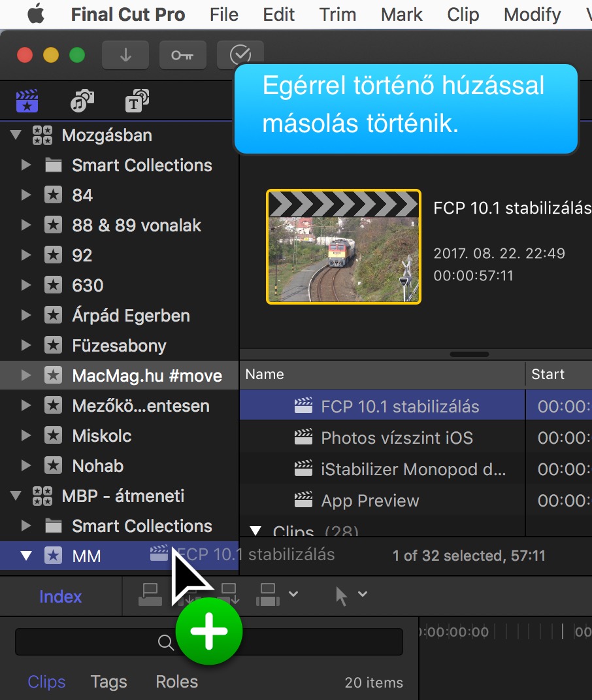Click the folder icon of Mozgásban Smart Collections
Viewport: 592px width, 700px height.
pyautogui.click(x=53, y=165)
